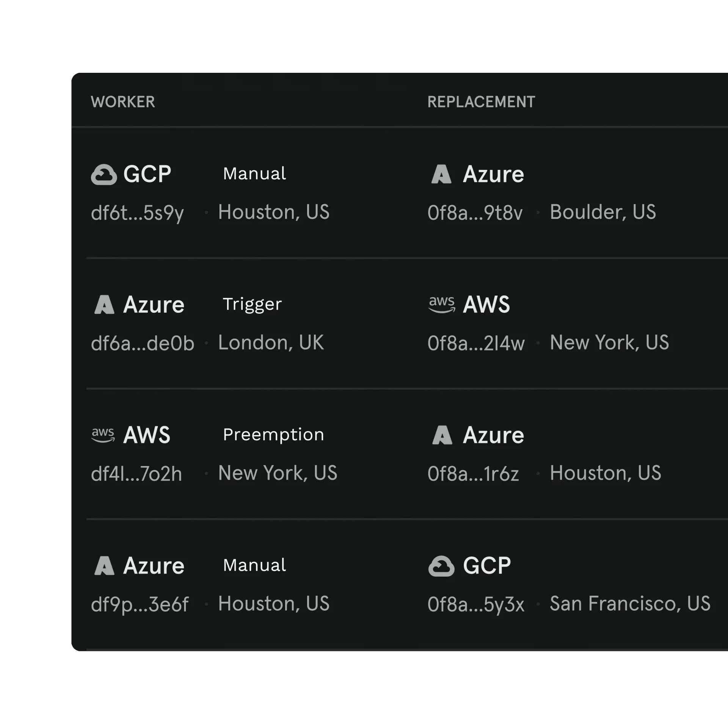Click Azure logo beside 0f8a...1r6z replacement
The image size is (728, 728).
coord(442,435)
